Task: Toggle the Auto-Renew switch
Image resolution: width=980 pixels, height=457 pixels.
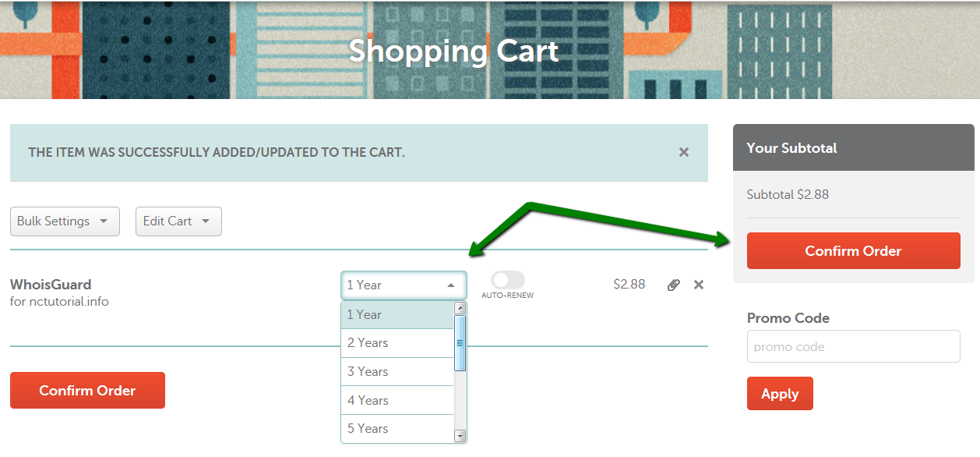Action: [x=508, y=280]
